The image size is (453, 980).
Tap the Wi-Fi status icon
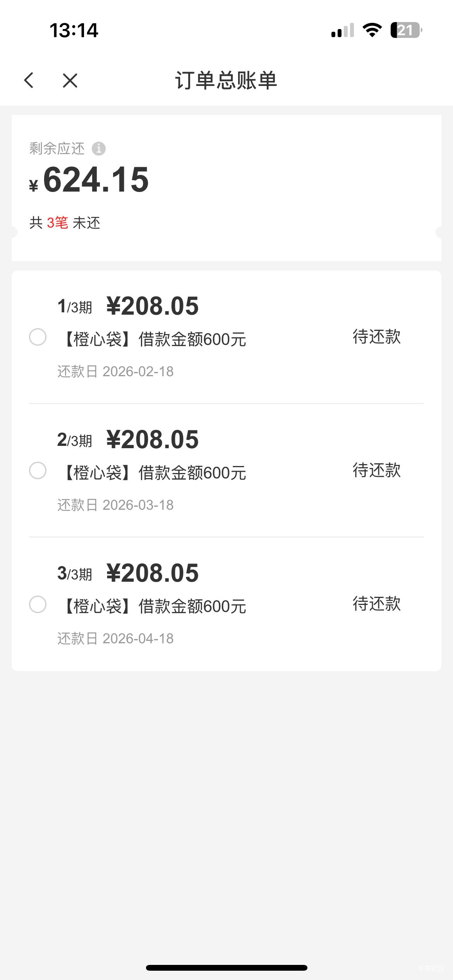pyautogui.click(x=372, y=30)
